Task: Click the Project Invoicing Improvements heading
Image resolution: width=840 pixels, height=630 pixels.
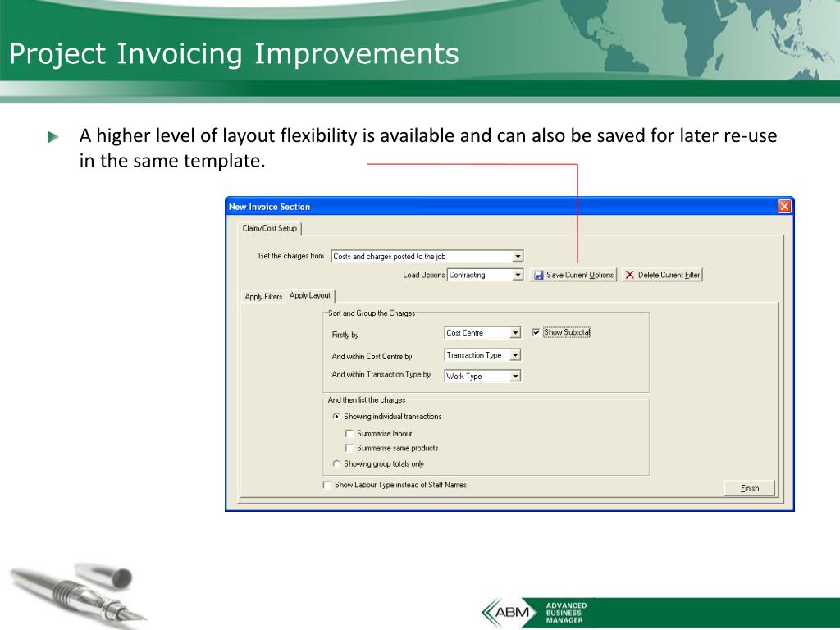Action: point(234,55)
